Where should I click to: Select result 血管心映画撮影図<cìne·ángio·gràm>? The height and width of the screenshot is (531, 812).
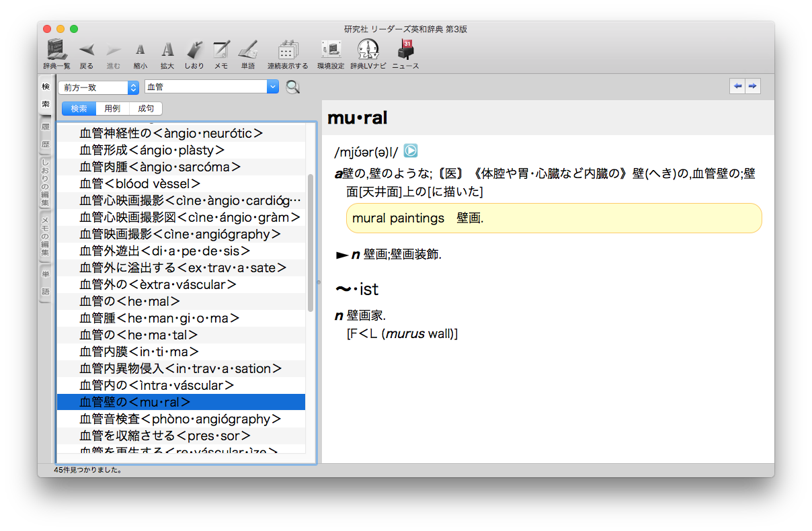[181, 217]
